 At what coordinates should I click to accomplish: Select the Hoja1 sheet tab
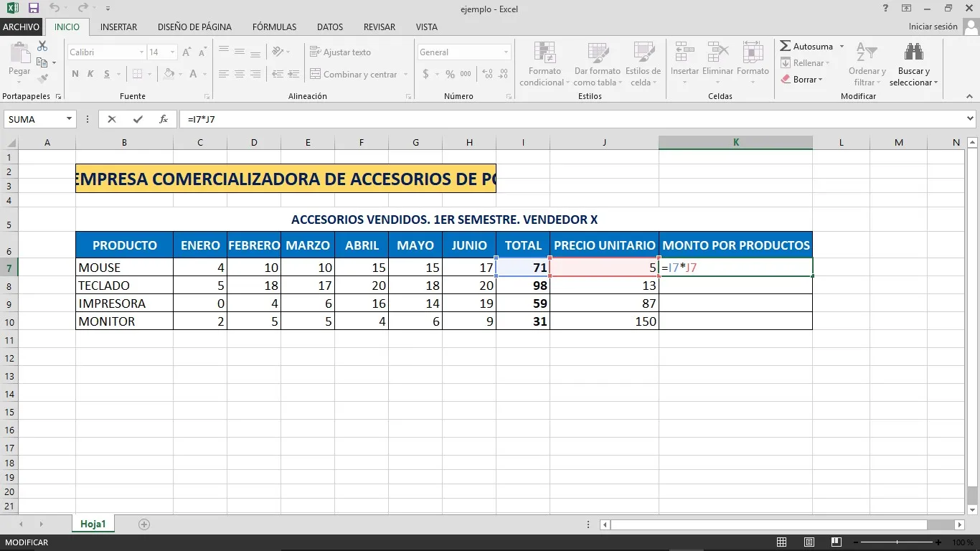click(93, 524)
